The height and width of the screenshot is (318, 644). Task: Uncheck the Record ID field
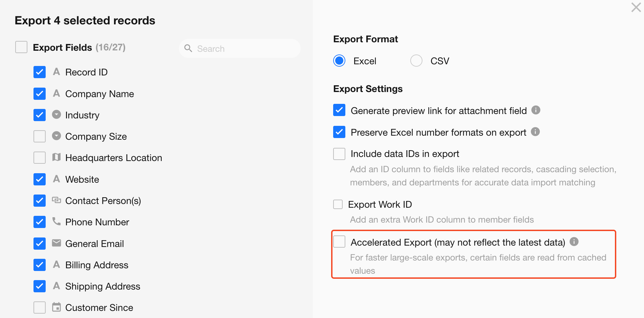pos(40,72)
